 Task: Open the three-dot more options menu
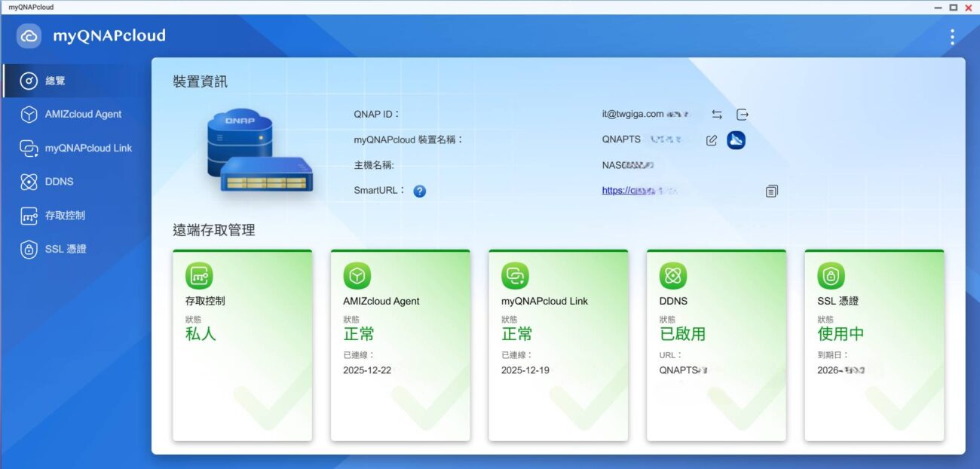(952, 37)
